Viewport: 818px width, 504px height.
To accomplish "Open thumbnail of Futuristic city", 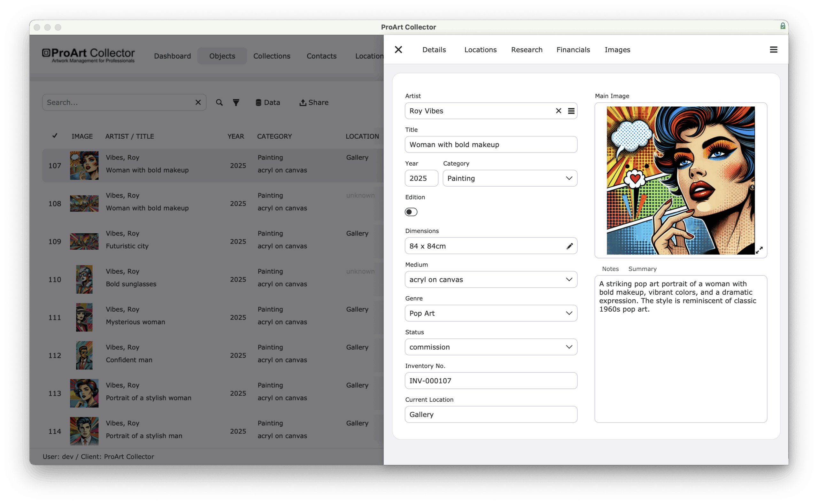I will tap(84, 241).
